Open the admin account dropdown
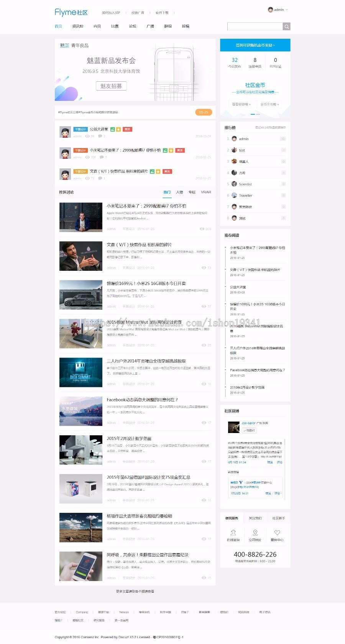The width and height of the screenshot is (345, 644). pyautogui.click(x=278, y=10)
